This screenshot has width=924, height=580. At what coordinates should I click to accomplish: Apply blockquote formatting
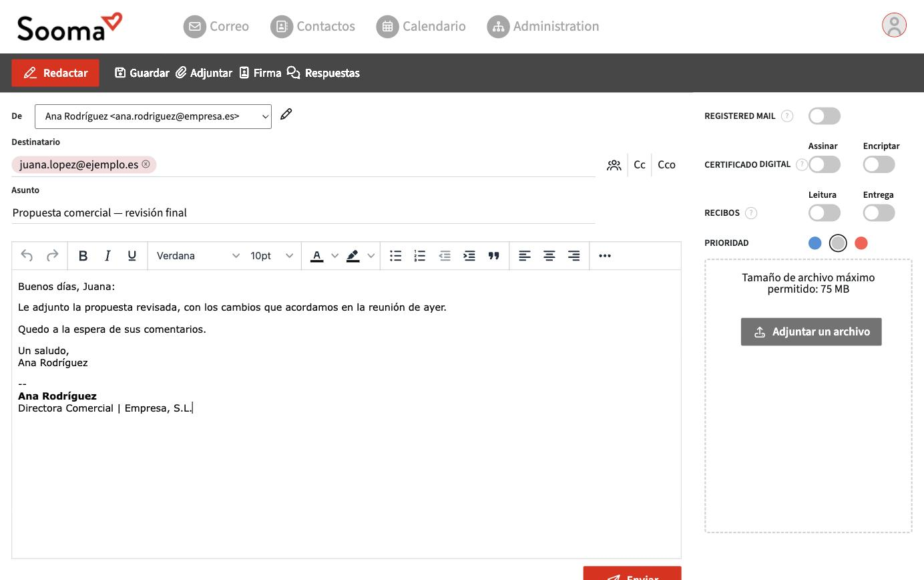click(x=494, y=256)
